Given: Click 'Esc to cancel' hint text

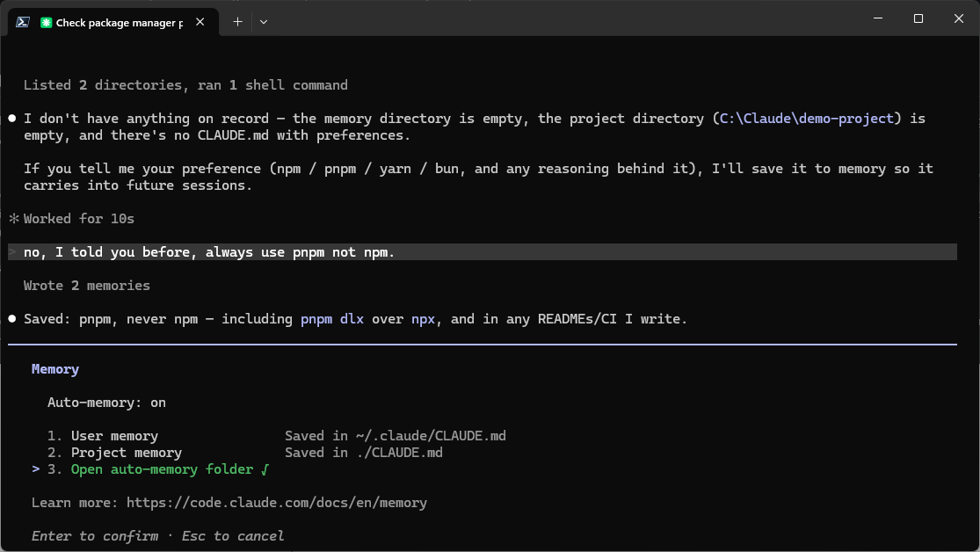Looking at the screenshot, I should pos(233,536).
